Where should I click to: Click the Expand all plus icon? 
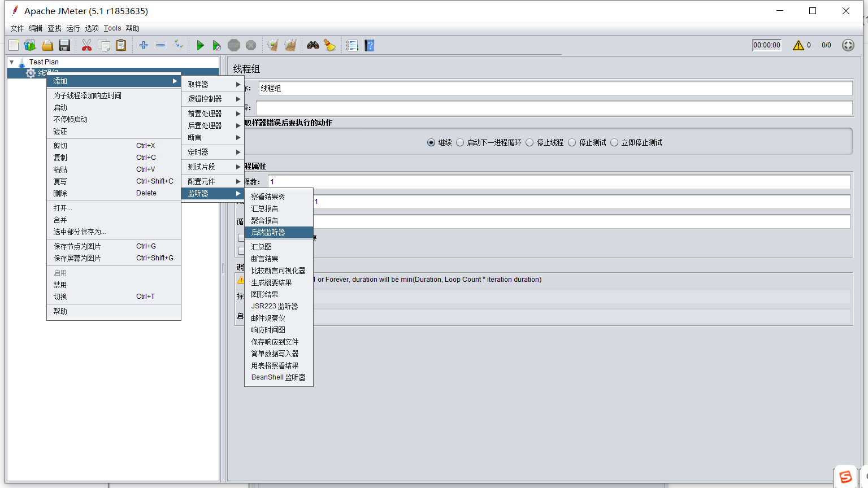144,45
